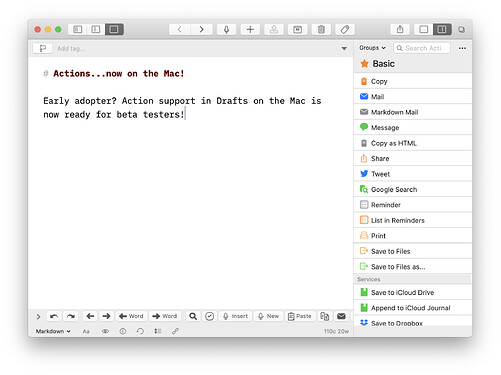Image resolution: width=501 pixels, height=375 pixels.
Task: Run the Save to Files as... action
Action: (413, 266)
